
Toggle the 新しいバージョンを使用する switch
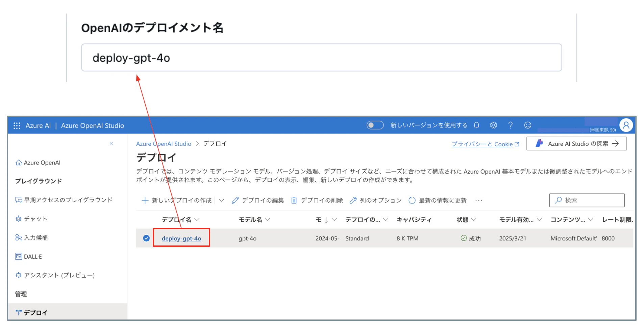point(375,125)
